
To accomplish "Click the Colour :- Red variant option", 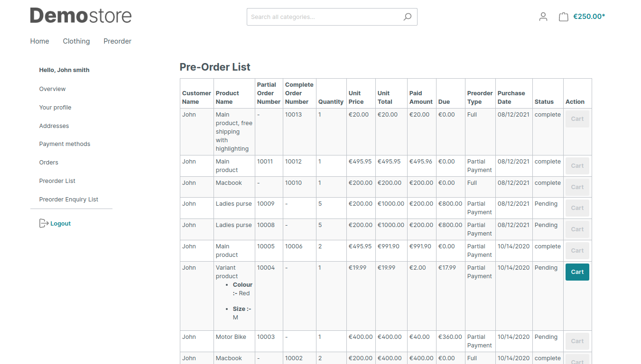I will coord(242,289).
